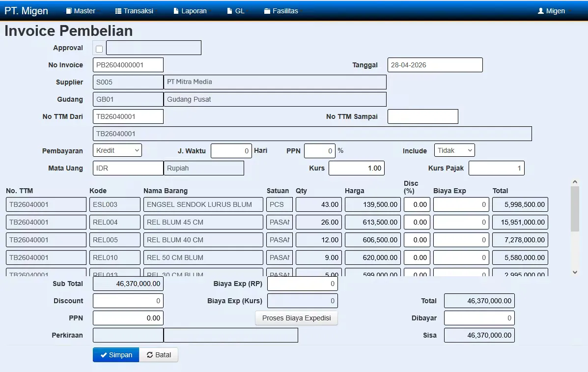Click the Biaya Exp (RP) field
The height and width of the screenshot is (372, 588).
303,284
